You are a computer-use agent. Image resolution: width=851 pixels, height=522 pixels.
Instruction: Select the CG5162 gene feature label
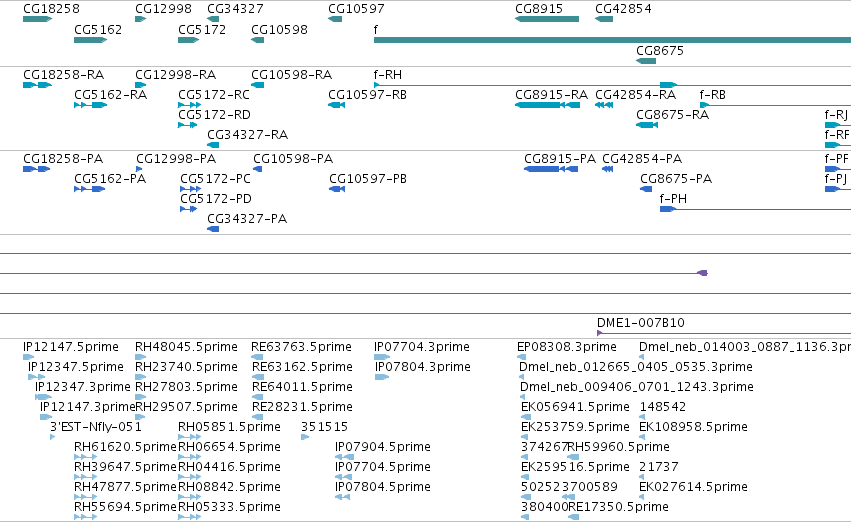pos(98,29)
